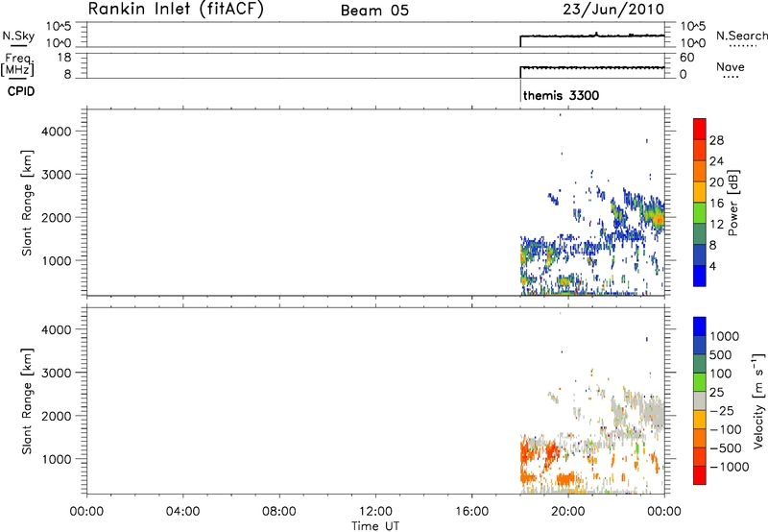Click the 'Rankin Inlet (fitACF)' title
Screen dimensions: 768x532
176,10
